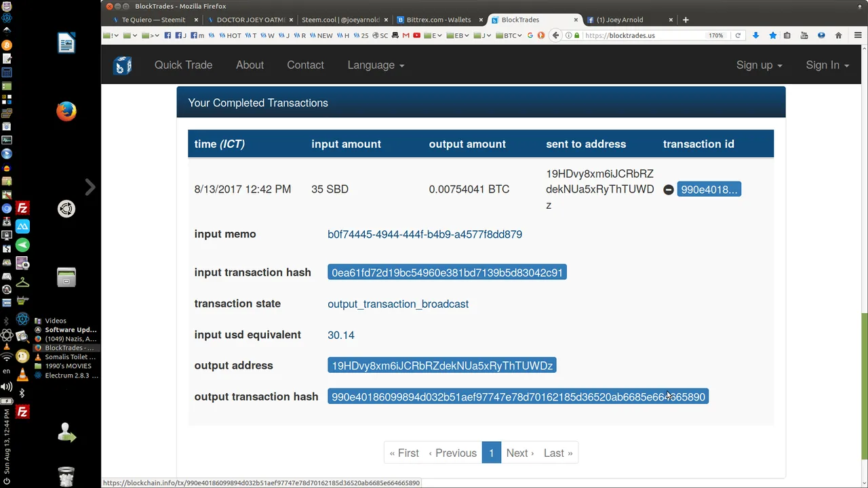This screenshot has width=868, height=488.
Task: Expand the panel with the gray chevron arrow
Action: (90, 187)
